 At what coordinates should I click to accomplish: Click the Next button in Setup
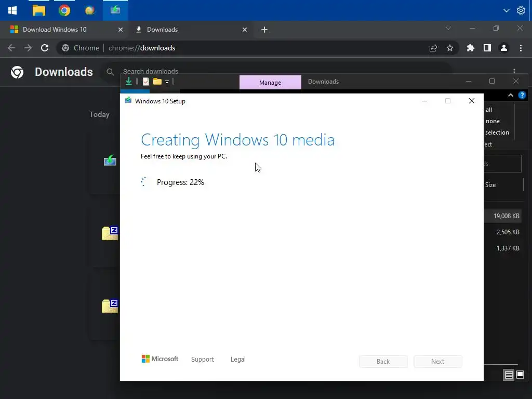pyautogui.click(x=437, y=362)
